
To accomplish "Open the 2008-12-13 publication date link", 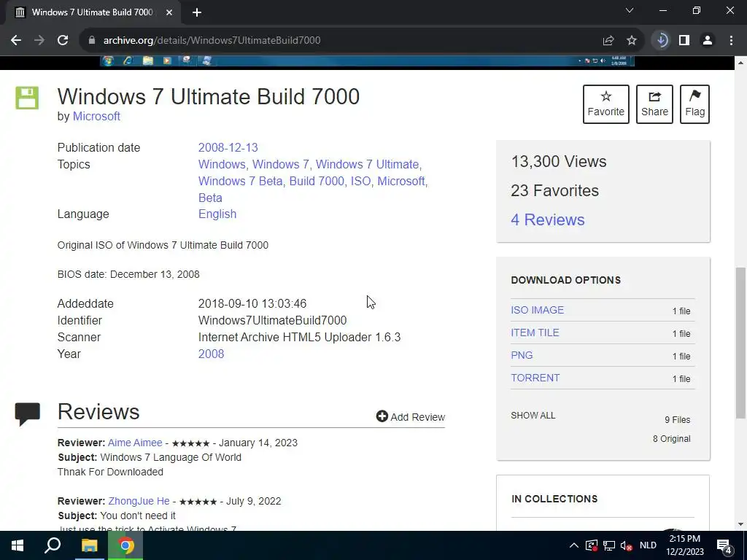I will pos(228,147).
